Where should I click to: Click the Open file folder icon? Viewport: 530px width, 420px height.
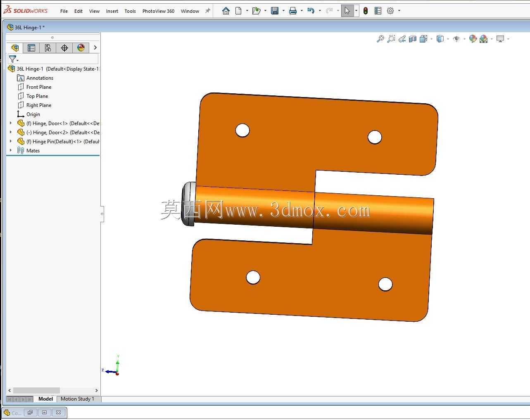[x=256, y=11]
